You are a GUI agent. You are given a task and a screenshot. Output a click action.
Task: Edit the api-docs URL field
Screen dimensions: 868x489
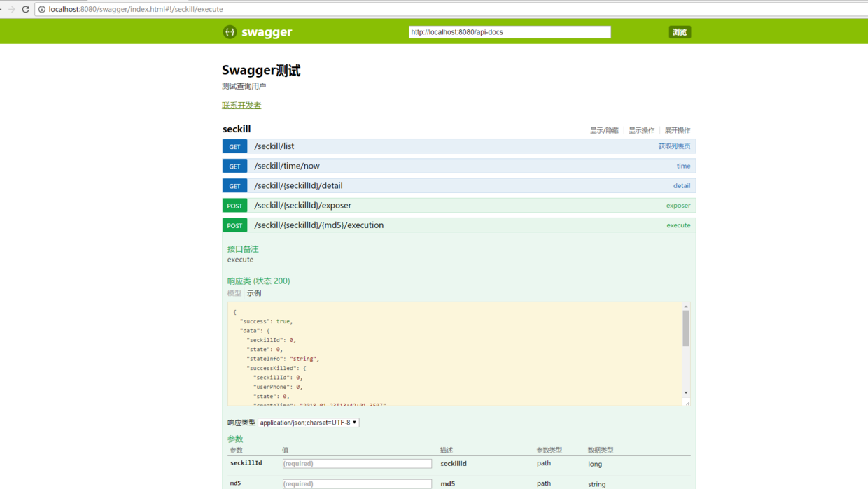pyautogui.click(x=510, y=32)
